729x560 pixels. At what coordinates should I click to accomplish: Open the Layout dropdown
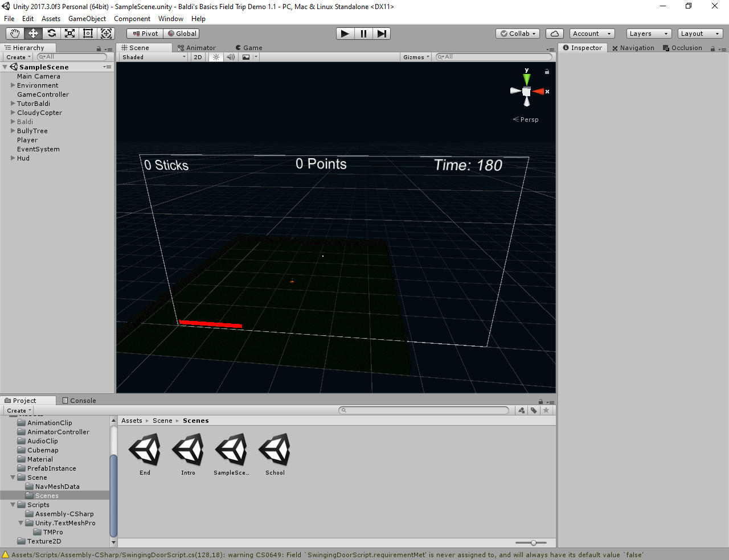[x=699, y=33]
